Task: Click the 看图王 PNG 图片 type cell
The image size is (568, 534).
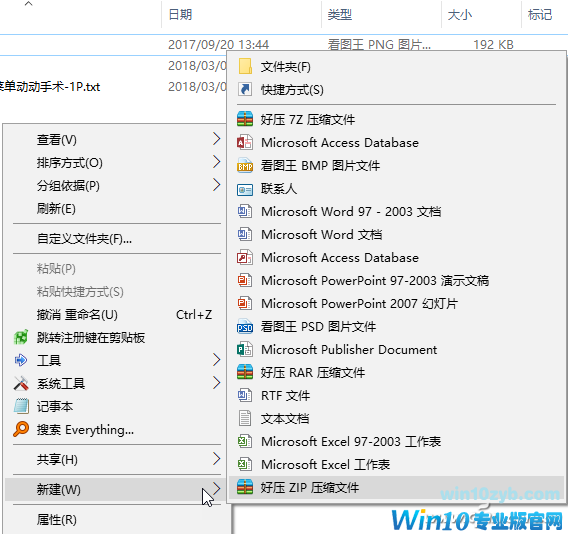Action: pyautogui.click(x=379, y=45)
